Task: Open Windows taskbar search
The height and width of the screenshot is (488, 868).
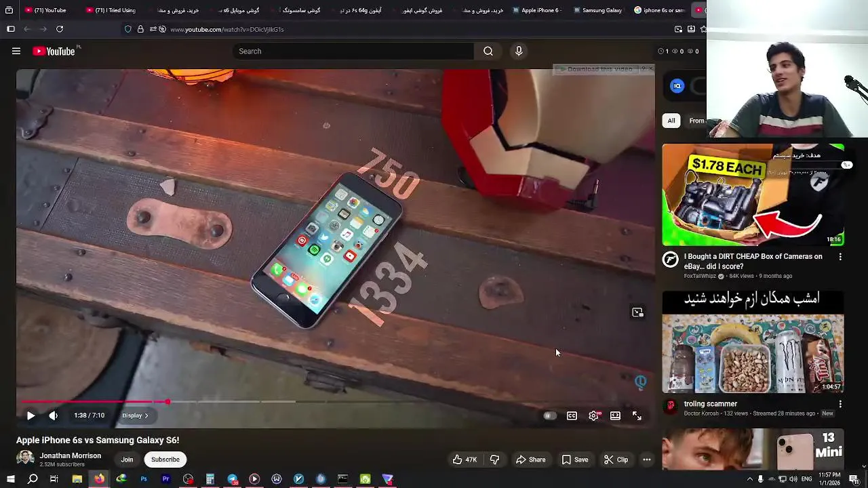Action: (x=33, y=479)
